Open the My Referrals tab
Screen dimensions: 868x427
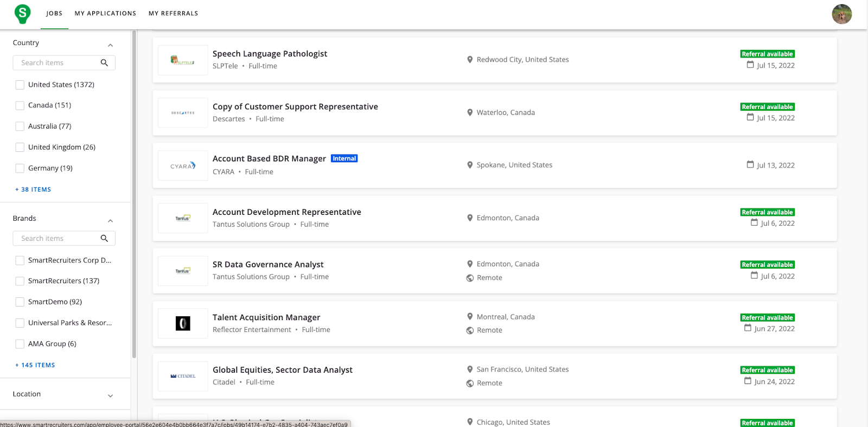click(173, 14)
